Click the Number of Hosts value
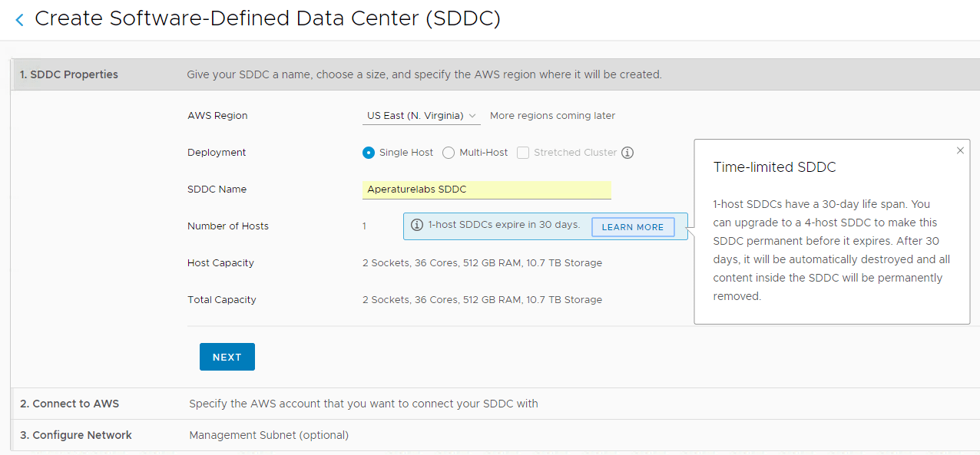This screenshot has height=455, width=980. (365, 226)
